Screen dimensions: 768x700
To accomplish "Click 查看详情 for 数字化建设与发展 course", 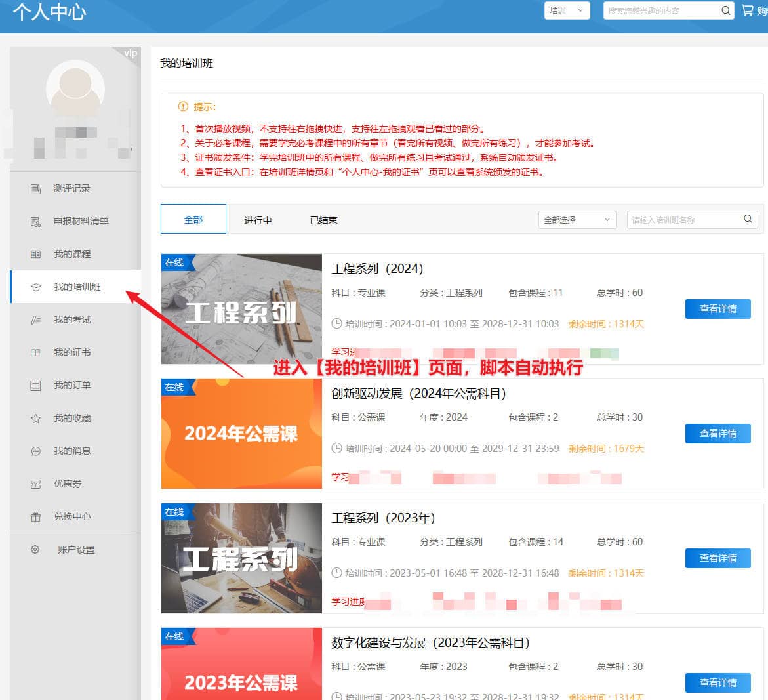I will 717,683.
